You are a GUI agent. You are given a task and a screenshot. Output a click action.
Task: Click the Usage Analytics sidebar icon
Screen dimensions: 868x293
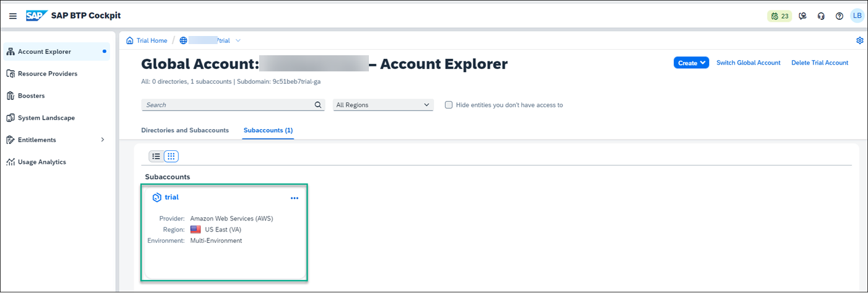pos(11,162)
